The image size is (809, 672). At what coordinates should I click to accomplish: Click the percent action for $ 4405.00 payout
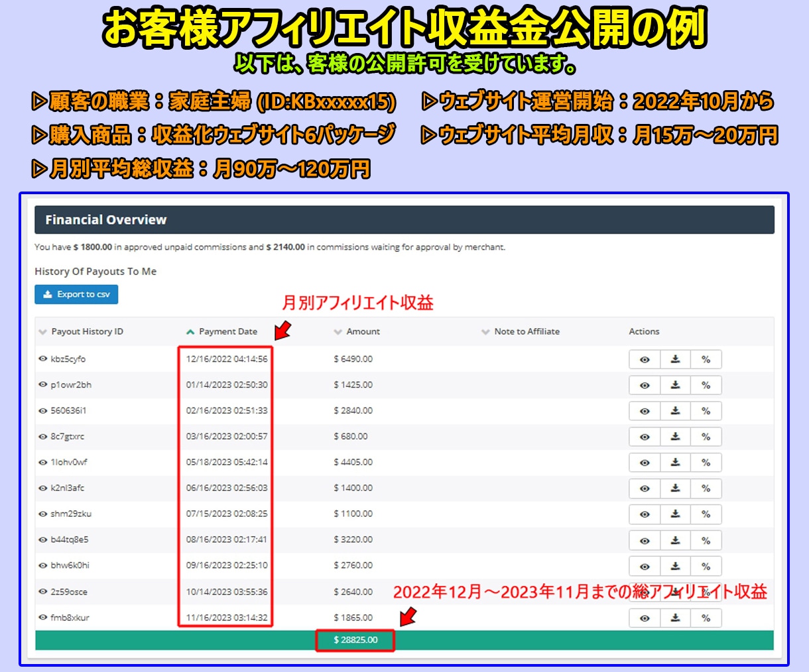[x=706, y=463]
